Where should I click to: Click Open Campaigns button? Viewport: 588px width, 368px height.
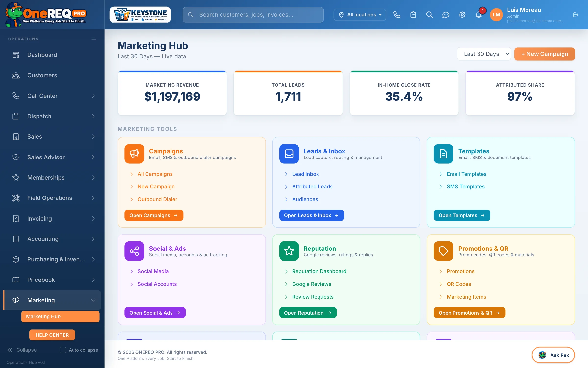point(154,215)
